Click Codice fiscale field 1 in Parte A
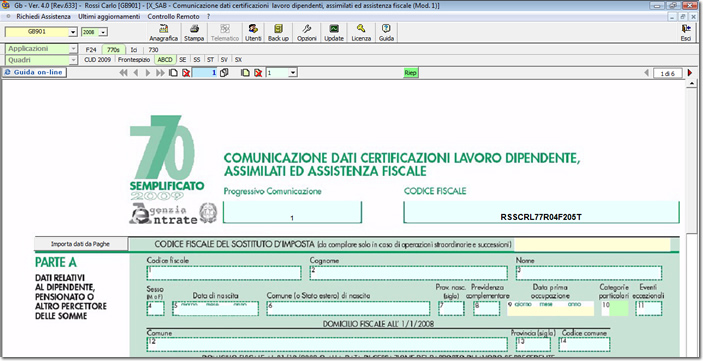 (x=224, y=273)
